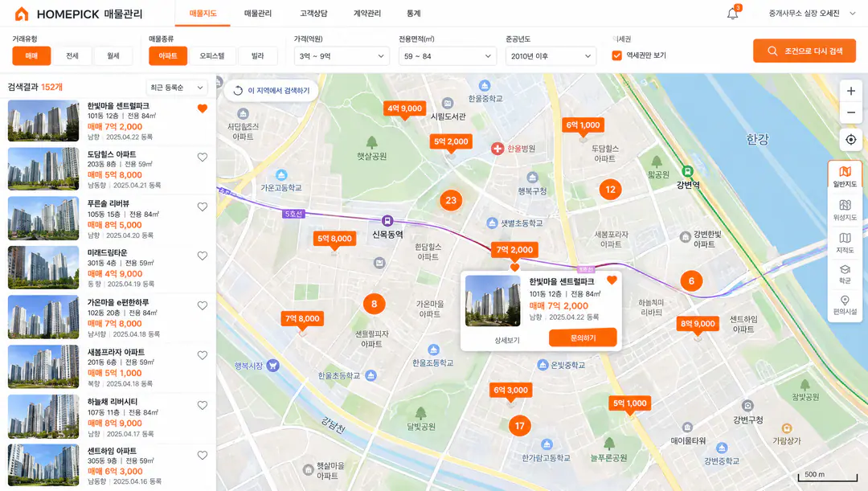868x491 pixels.
Task: Open the 센트하임 아파트 listing thumbnail
Action: pyautogui.click(x=43, y=465)
